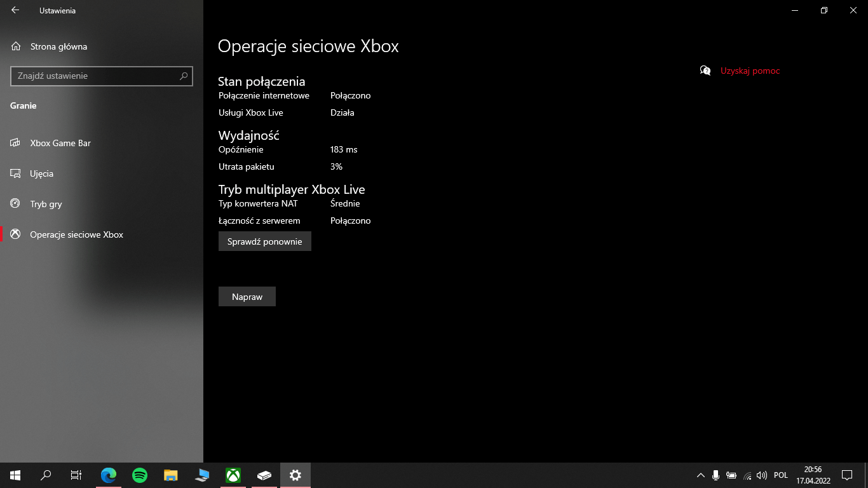This screenshot has height=488, width=868.
Task: Click the Granie section heading in sidebar
Action: coord(24,106)
